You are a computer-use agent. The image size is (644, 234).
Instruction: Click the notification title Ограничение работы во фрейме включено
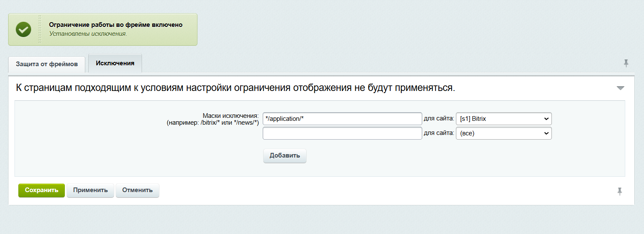point(116,25)
